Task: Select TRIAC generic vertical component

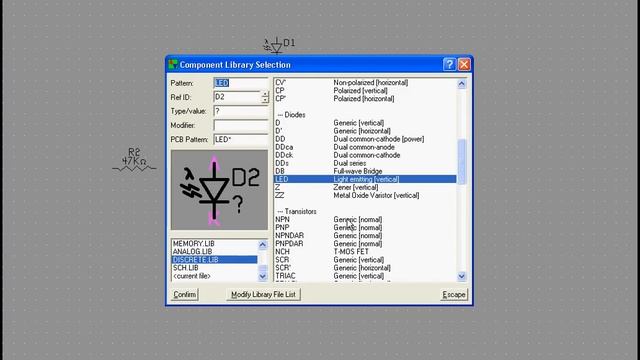Action: (365, 276)
